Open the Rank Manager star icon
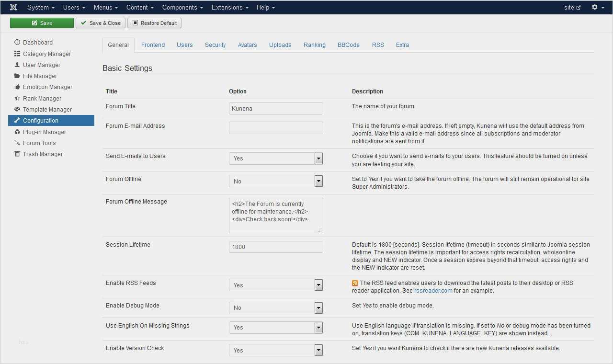The image size is (613, 364). pos(17,99)
